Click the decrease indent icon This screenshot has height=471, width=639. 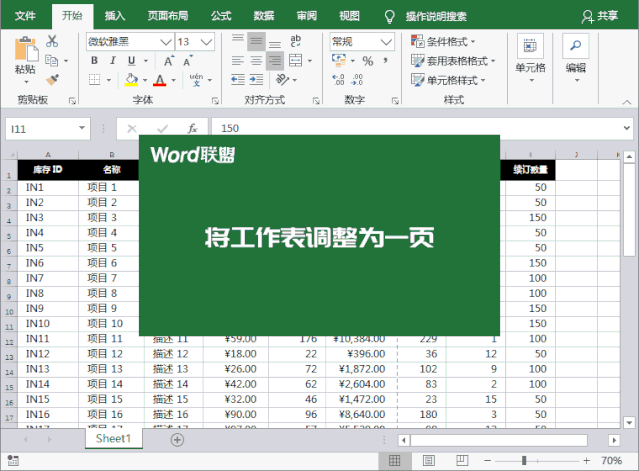[238, 79]
